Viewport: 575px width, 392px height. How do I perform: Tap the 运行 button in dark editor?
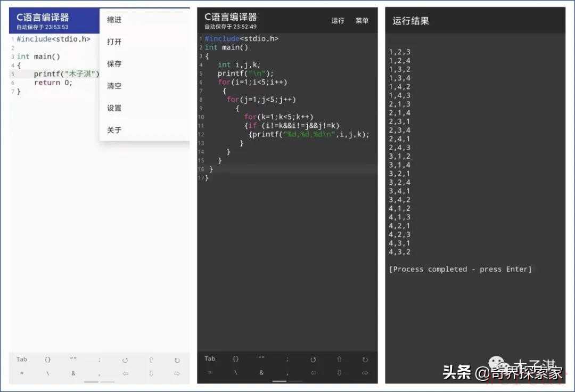click(x=338, y=21)
